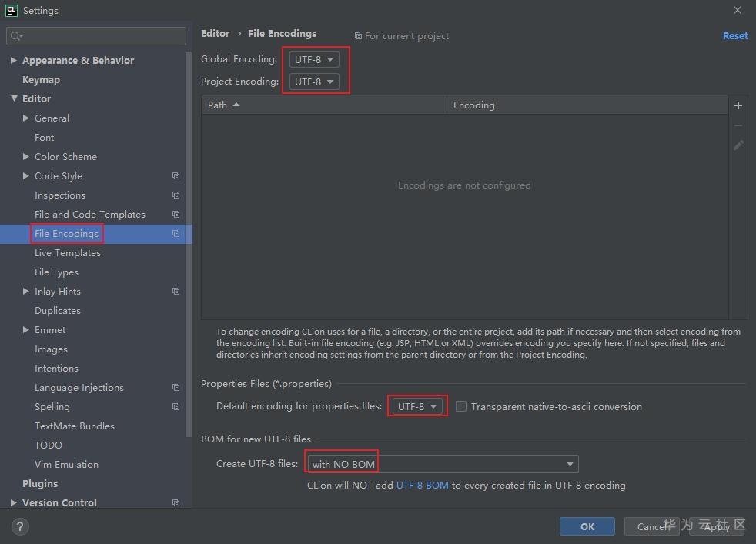Open the Plugins settings page

[x=40, y=483]
